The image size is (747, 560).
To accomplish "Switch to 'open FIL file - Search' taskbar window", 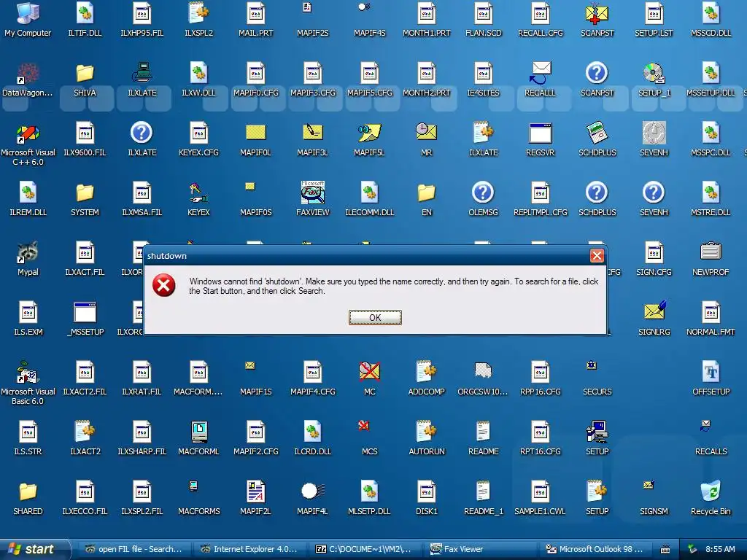I will [x=134, y=549].
